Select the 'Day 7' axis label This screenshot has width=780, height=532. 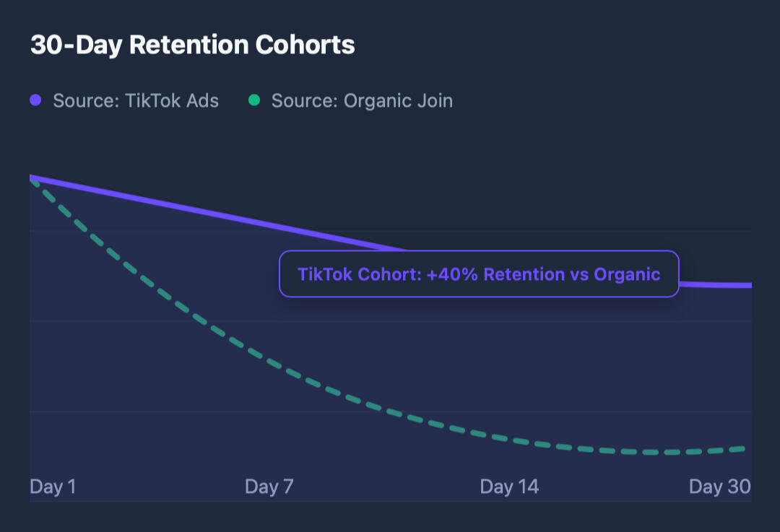click(x=269, y=487)
